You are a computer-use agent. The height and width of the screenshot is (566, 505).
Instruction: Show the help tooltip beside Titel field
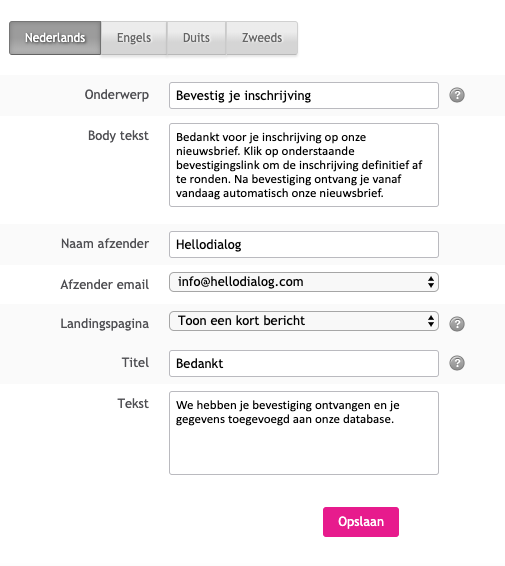[457, 363]
